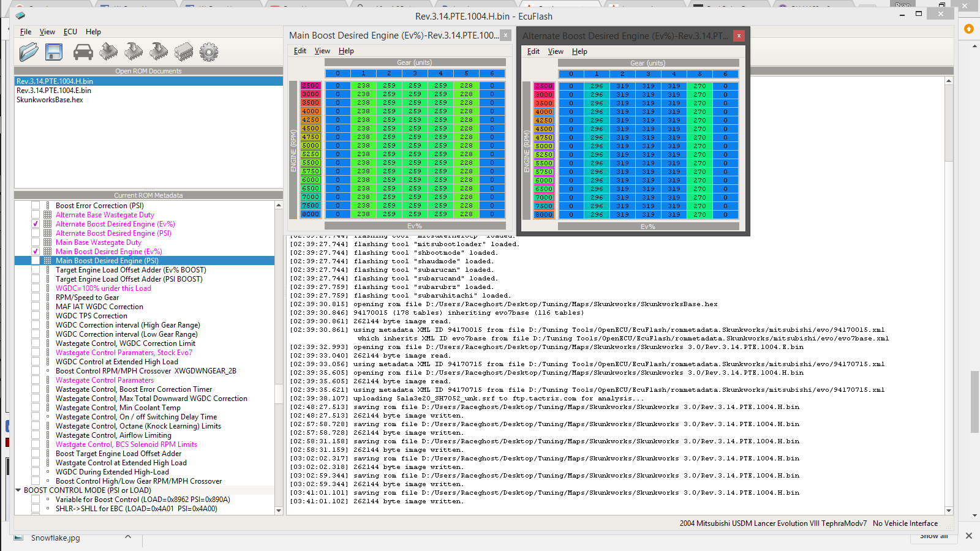Click the stacked chips Compare to ECU icon
Viewport: 980px width, 551px height.
tap(184, 52)
